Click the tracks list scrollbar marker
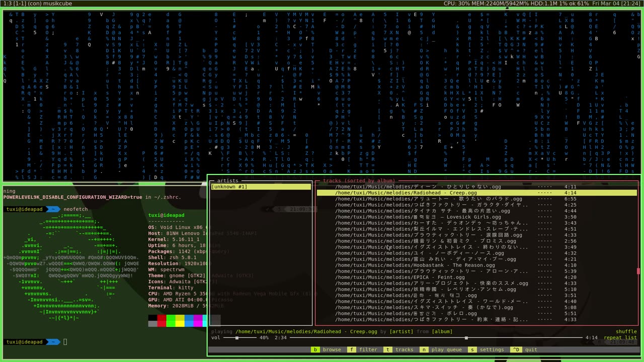The width and height of the screenshot is (644, 362). tap(638, 271)
